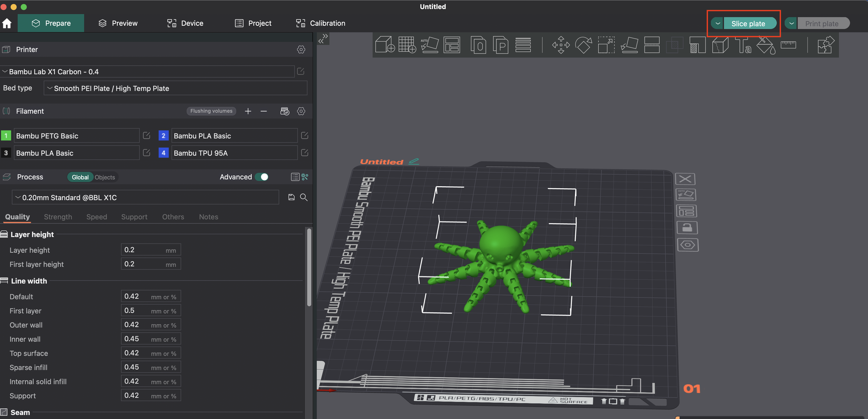
Task: Select the Measure ruler tool
Action: click(x=788, y=44)
